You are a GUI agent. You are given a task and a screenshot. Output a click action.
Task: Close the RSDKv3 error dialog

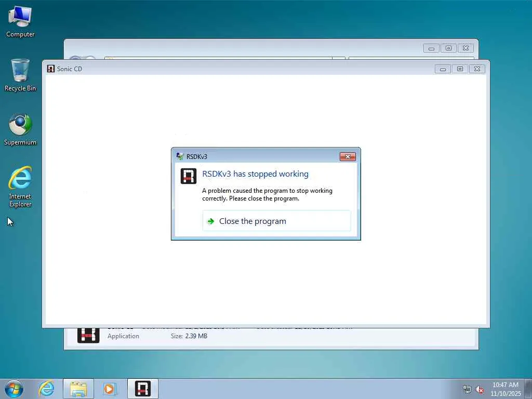(x=348, y=156)
